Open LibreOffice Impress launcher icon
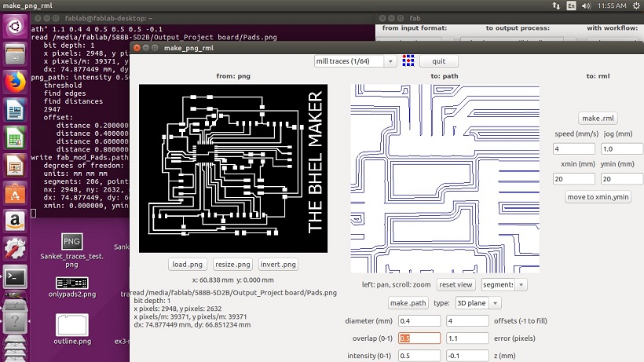Screen dimensions: 644x362 click(15, 166)
